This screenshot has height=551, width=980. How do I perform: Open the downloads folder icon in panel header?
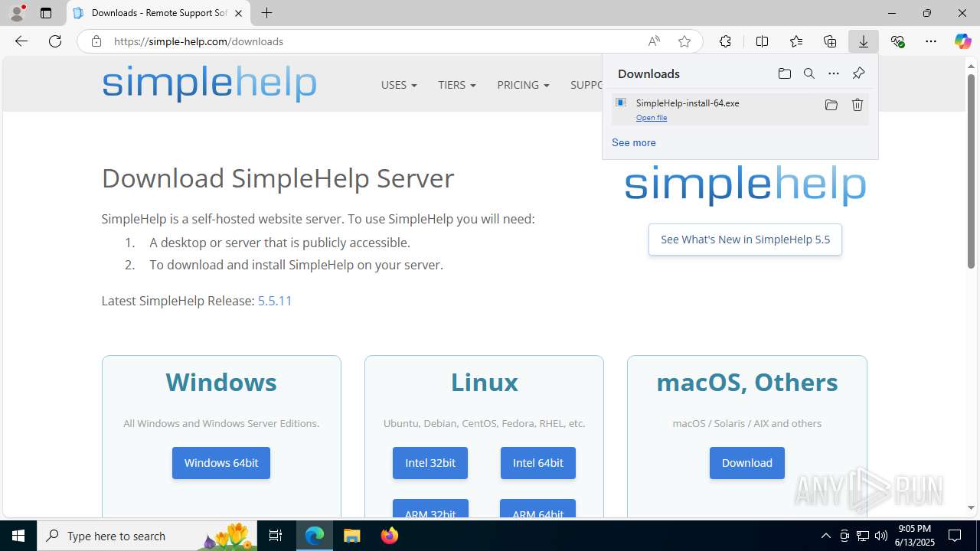point(784,73)
